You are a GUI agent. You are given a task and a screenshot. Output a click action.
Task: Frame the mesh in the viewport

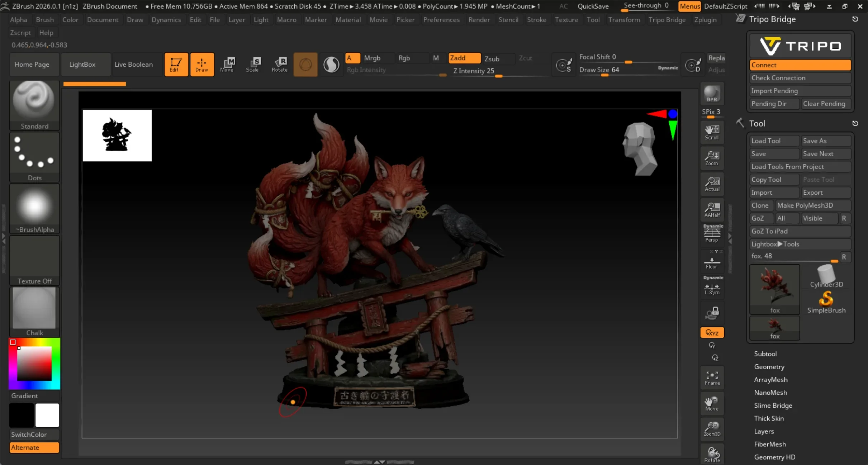pos(712,378)
